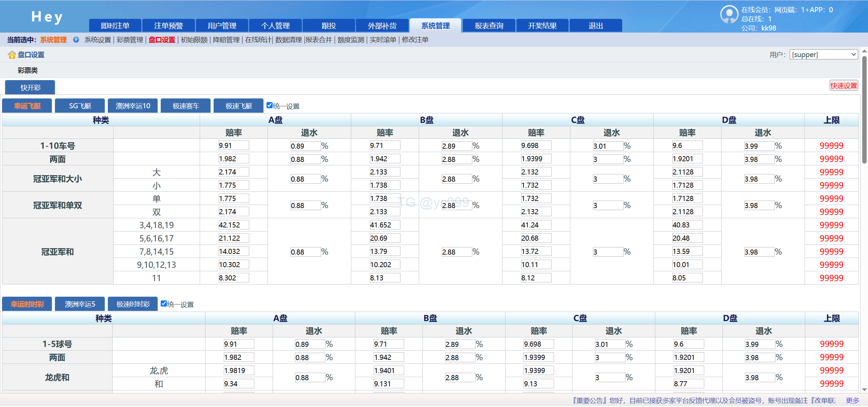The height and width of the screenshot is (407, 868).
Task: Select the SG飞艇 lottery tab
Action: click(80, 106)
